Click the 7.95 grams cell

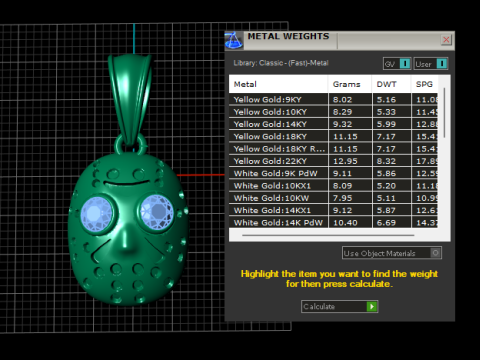[350, 198]
